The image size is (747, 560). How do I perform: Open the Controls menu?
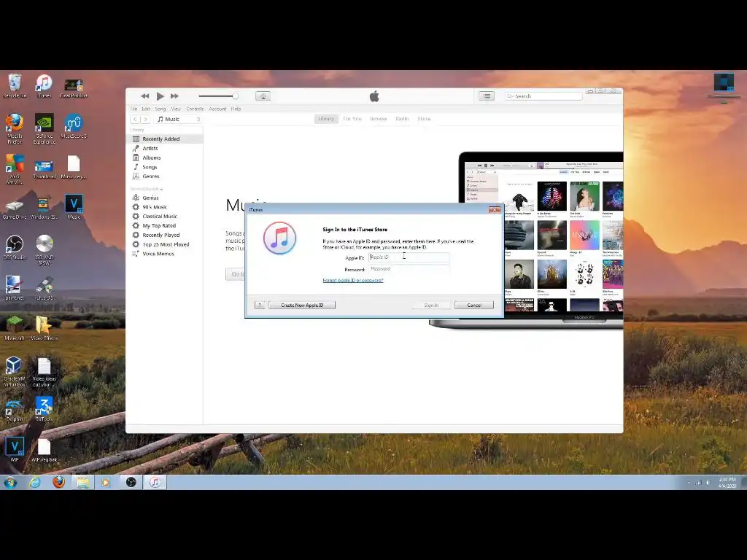tap(195, 109)
